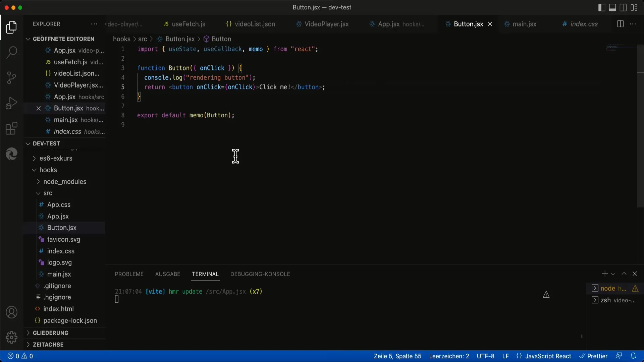The image size is (644, 362).
Task: Create a new terminal with plus icon
Action: [x=604, y=274]
